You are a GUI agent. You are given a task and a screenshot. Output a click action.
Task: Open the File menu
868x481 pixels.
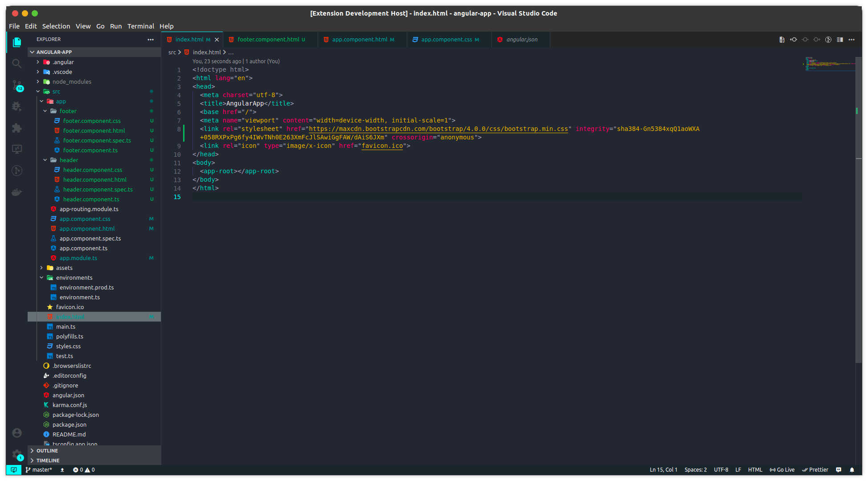point(14,26)
